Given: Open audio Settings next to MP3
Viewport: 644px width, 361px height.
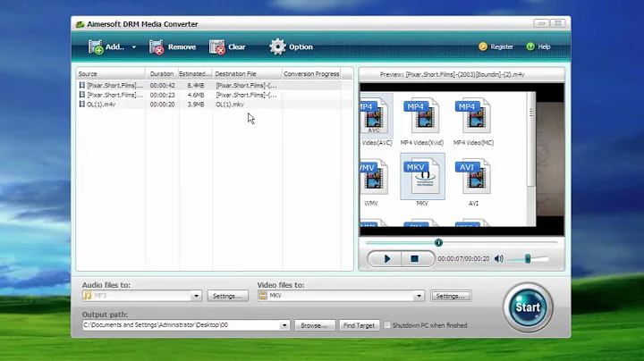Looking at the screenshot, I should click(x=227, y=296).
